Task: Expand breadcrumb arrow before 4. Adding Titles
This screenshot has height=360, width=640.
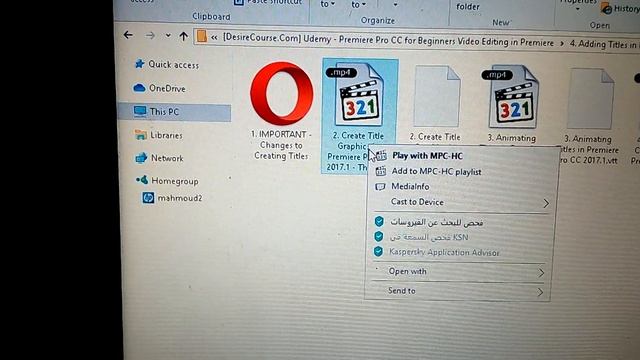Action: coord(562,43)
